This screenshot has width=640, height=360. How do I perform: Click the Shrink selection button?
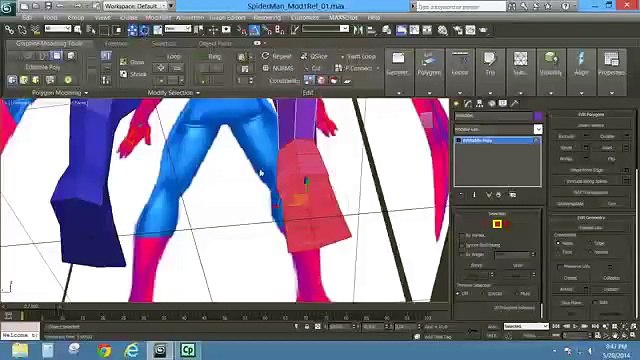tap(133, 74)
